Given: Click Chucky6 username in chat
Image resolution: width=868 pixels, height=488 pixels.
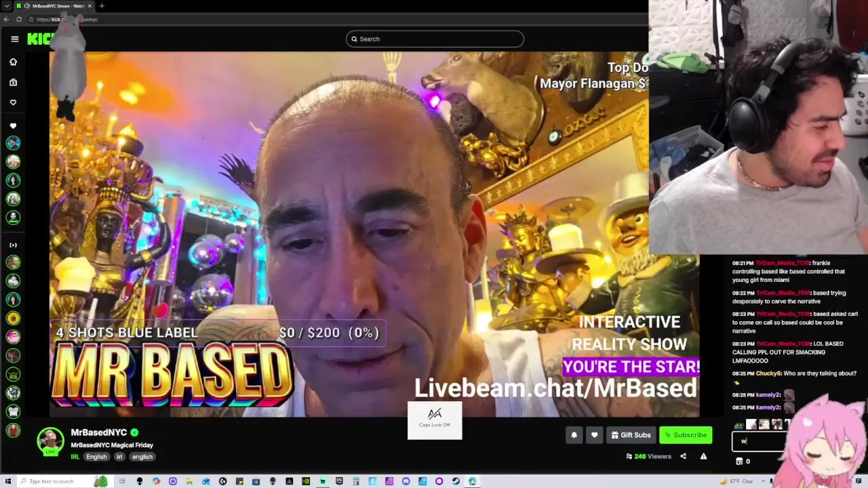Looking at the screenshot, I should tap(769, 373).
